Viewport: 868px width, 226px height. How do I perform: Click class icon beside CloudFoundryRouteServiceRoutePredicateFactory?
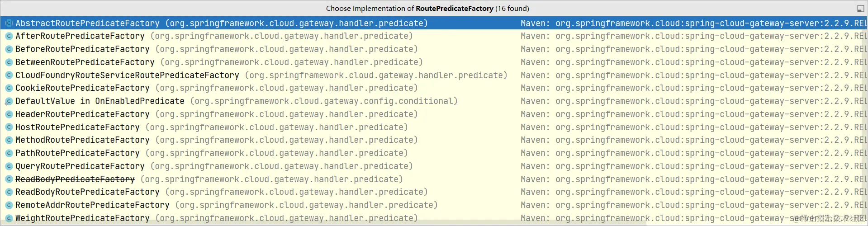coord(9,75)
